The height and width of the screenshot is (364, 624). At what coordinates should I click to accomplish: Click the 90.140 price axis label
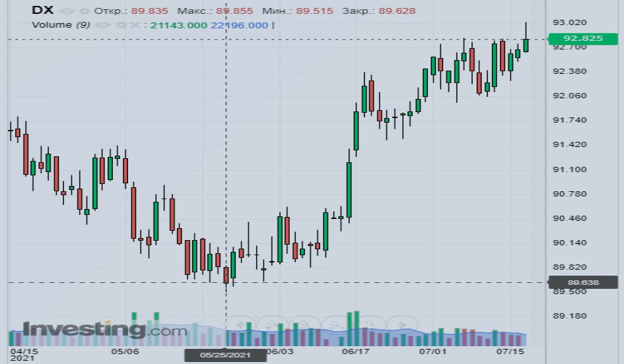click(x=569, y=243)
